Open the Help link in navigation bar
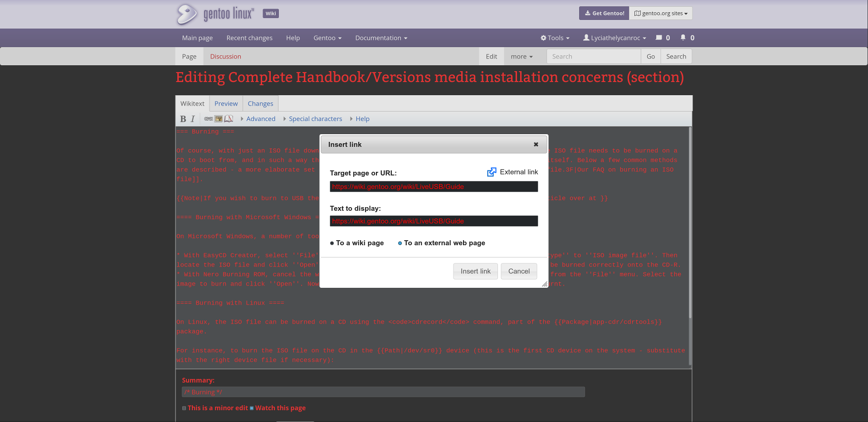Image resolution: width=868 pixels, height=422 pixels. tap(293, 38)
